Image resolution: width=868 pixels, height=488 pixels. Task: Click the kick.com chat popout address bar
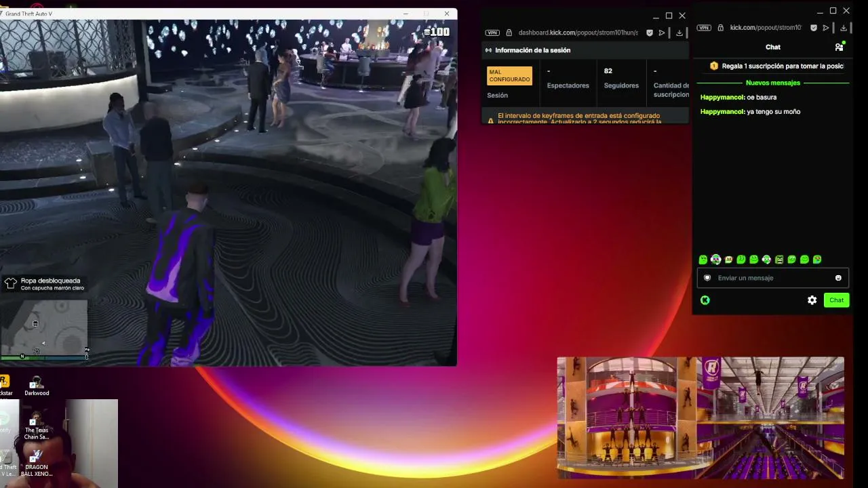(x=766, y=28)
